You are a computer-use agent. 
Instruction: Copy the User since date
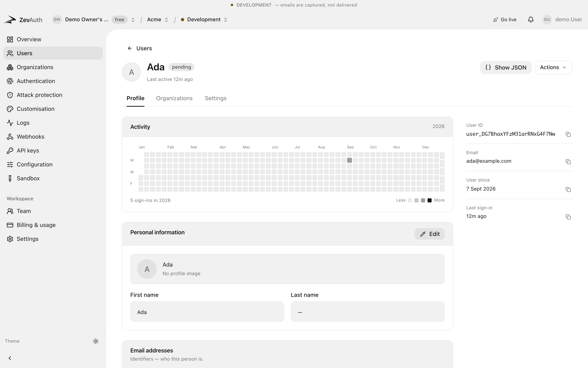point(568,189)
